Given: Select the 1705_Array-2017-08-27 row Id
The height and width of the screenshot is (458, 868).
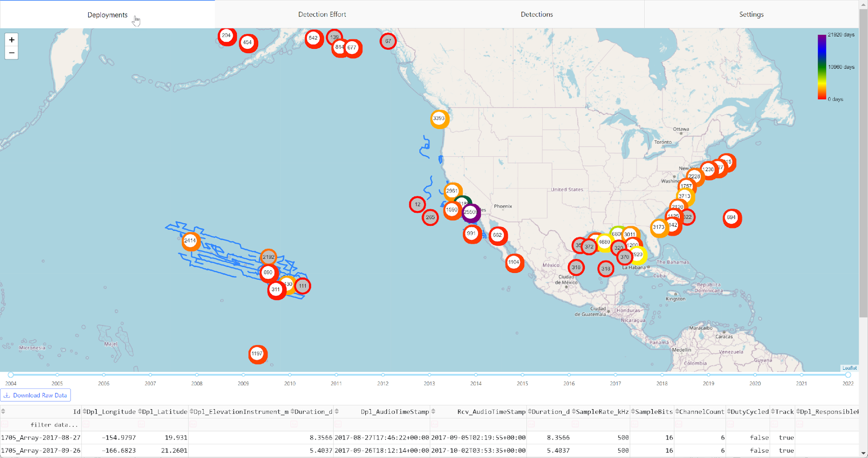Looking at the screenshot, I should 41,438.
